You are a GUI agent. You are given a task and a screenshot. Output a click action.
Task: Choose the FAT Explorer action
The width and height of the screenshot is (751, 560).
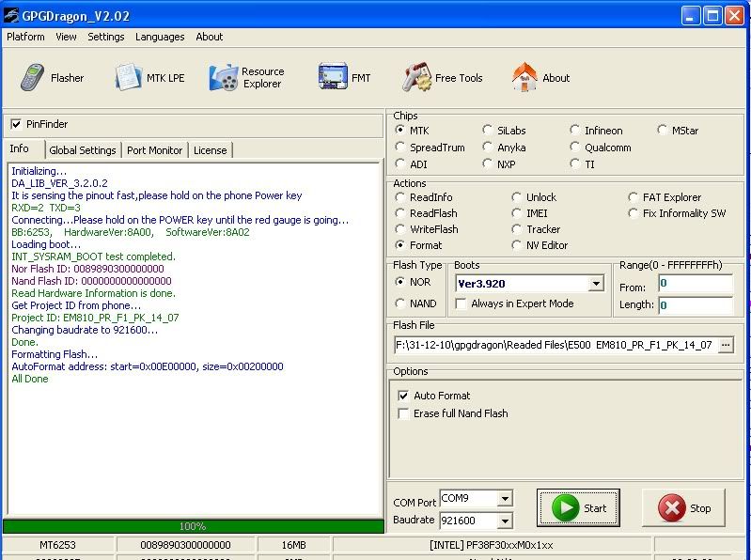pos(634,197)
